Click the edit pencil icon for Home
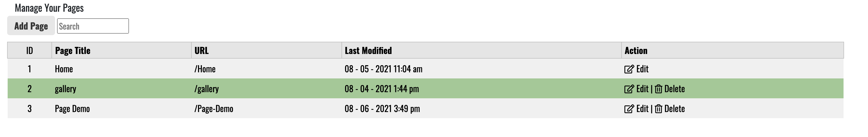 629,69
